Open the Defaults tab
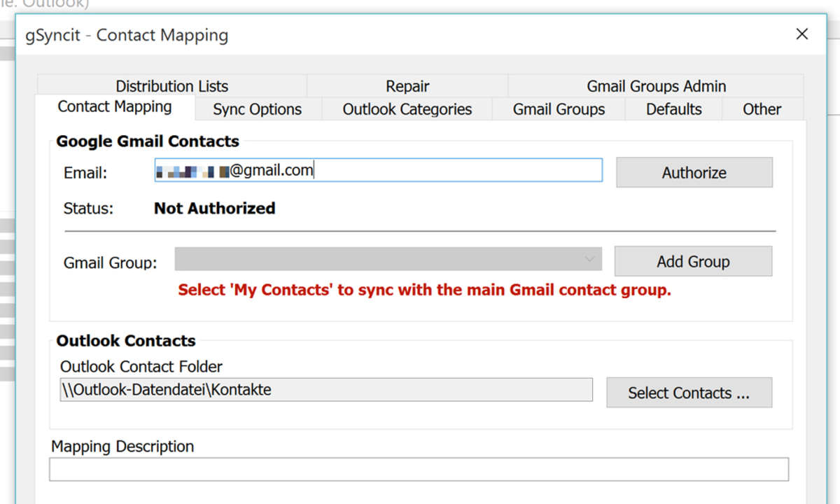The width and height of the screenshot is (840, 504). 674,109
